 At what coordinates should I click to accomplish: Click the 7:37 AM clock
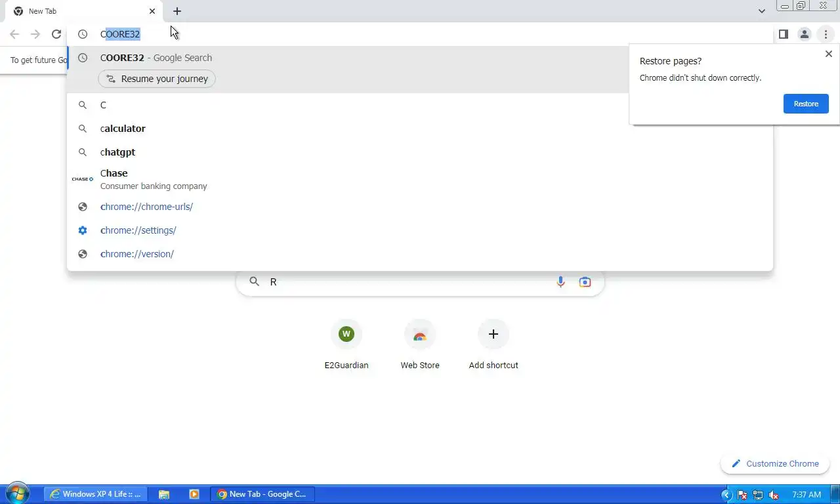coord(807,495)
